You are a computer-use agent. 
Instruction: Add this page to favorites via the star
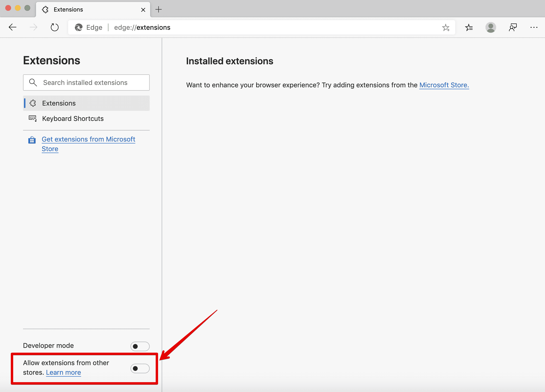pyautogui.click(x=446, y=27)
